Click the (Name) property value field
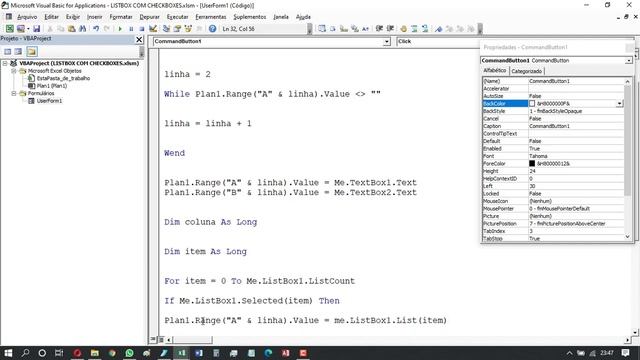This screenshot has width=640, height=360. (576, 81)
